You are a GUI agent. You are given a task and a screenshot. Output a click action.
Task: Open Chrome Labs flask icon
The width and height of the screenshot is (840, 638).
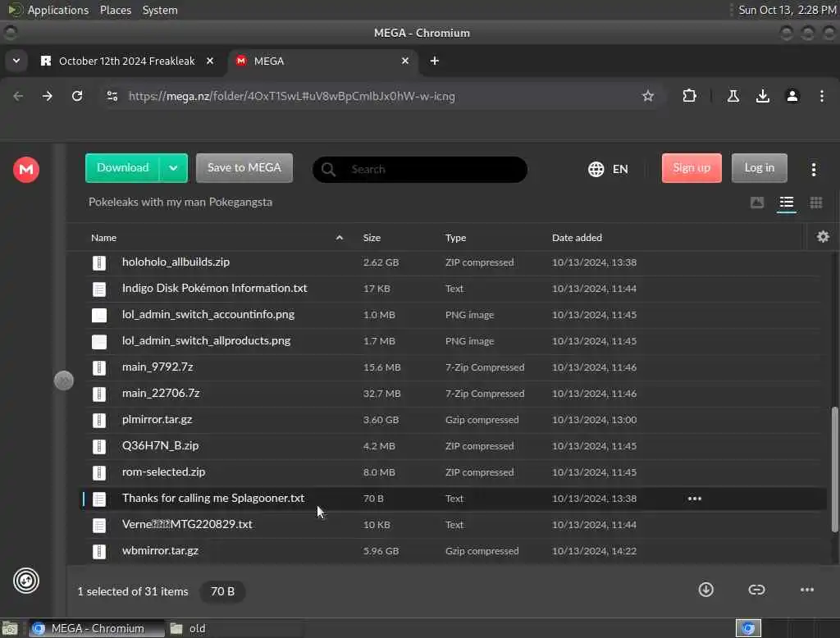click(733, 97)
